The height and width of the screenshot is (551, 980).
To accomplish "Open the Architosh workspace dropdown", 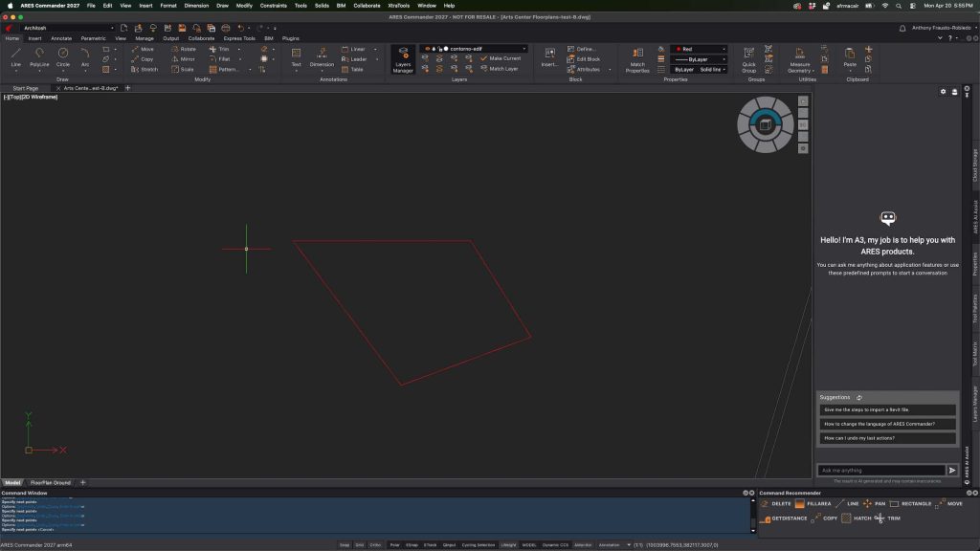I will [68, 28].
